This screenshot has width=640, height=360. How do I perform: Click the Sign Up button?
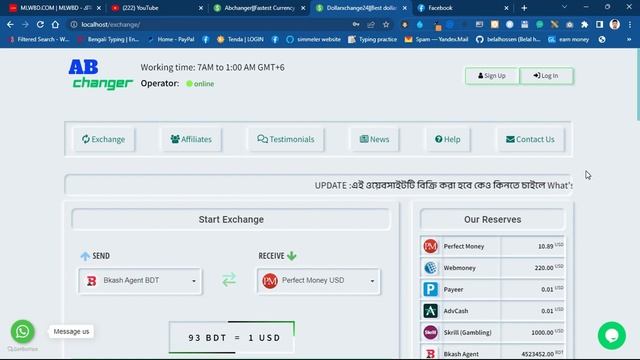[x=492, y=76]
